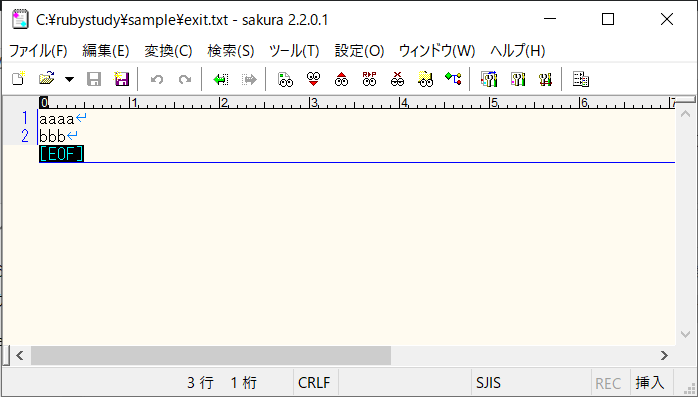The image size is (698, 397).
Task: Click the purple Save As floppy icon
Action: pos(122,79)
